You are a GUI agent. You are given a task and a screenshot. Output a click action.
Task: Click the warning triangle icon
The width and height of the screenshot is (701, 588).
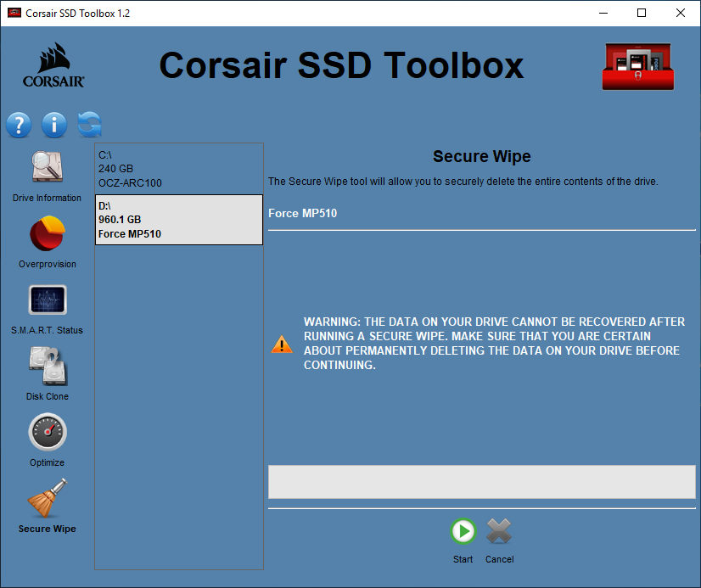coord(282,344)
